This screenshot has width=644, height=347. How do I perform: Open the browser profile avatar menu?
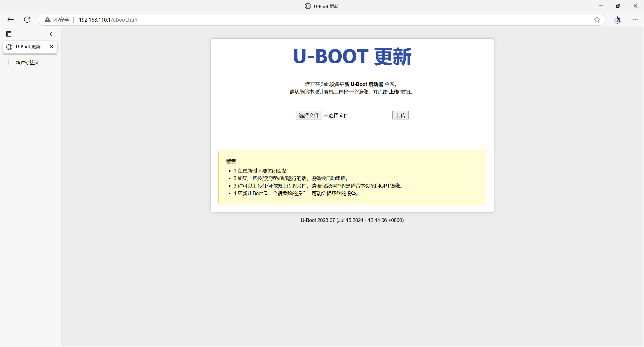[618, 20]
